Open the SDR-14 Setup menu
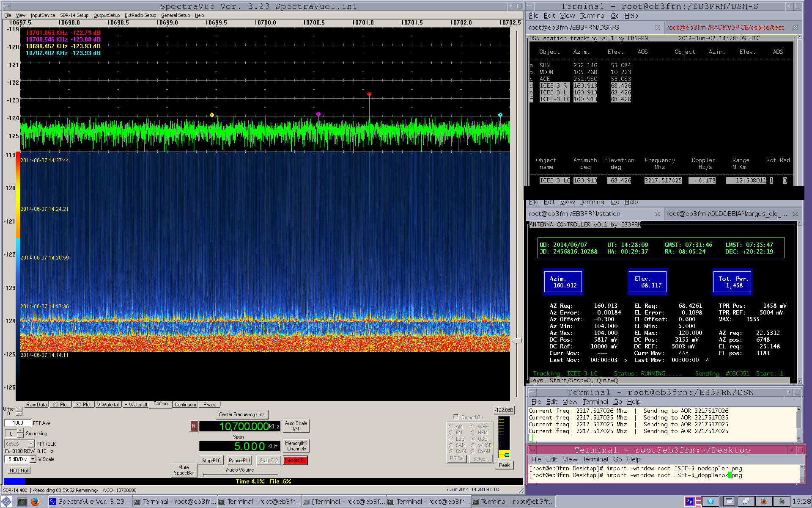 click(x=74, y=15)
